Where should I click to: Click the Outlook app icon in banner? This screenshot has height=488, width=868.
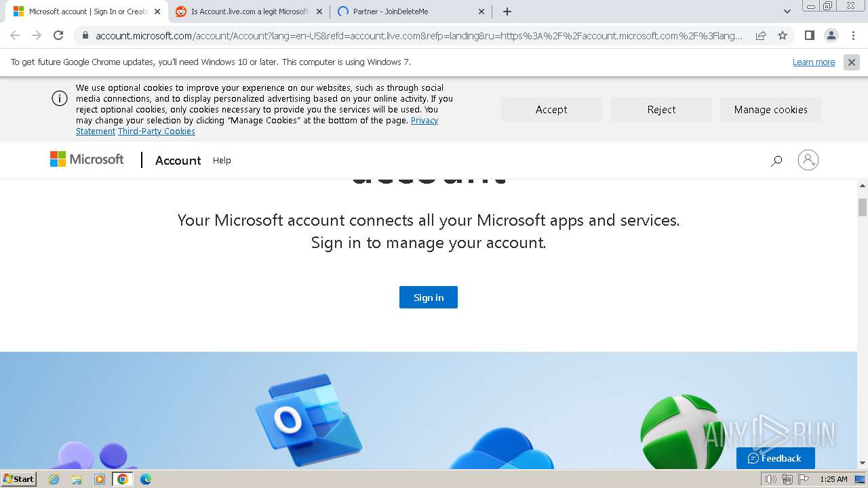(x=309, y=420)
